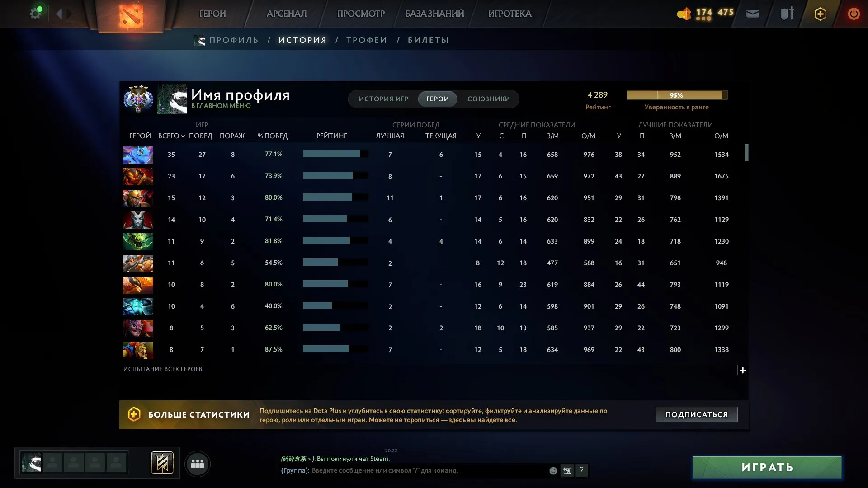Open the Dota Plus hexagon icon in top bar
The image size is (868, 488).
[820, 14]
